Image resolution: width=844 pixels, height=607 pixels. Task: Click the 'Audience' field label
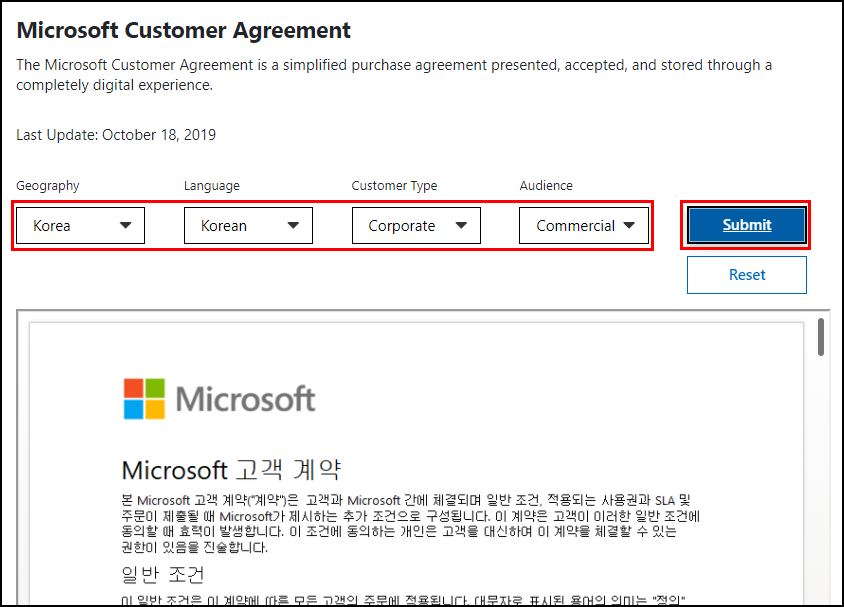coord(546,186)
